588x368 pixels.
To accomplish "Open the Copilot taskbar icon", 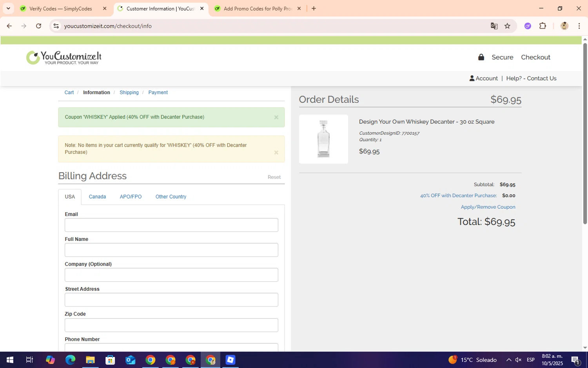I will [x=50, y=360].
